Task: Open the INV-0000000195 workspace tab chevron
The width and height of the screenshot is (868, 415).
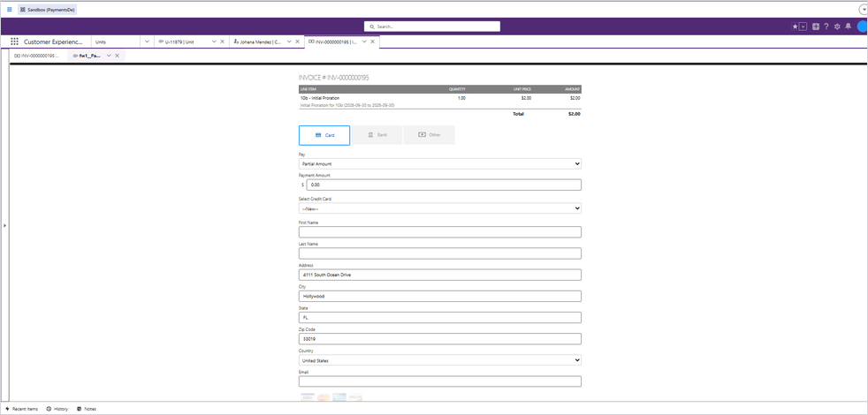Action: [x=364, y=41]
